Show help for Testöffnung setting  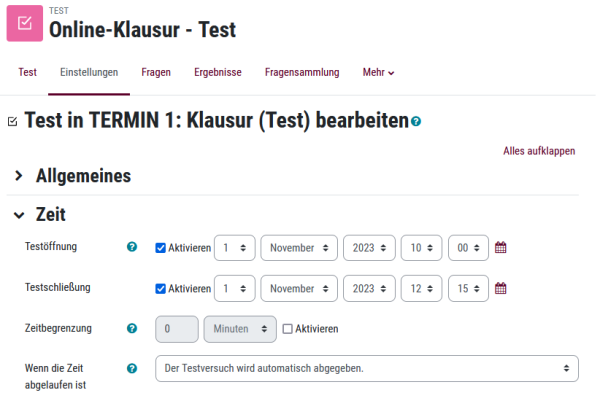132,247
